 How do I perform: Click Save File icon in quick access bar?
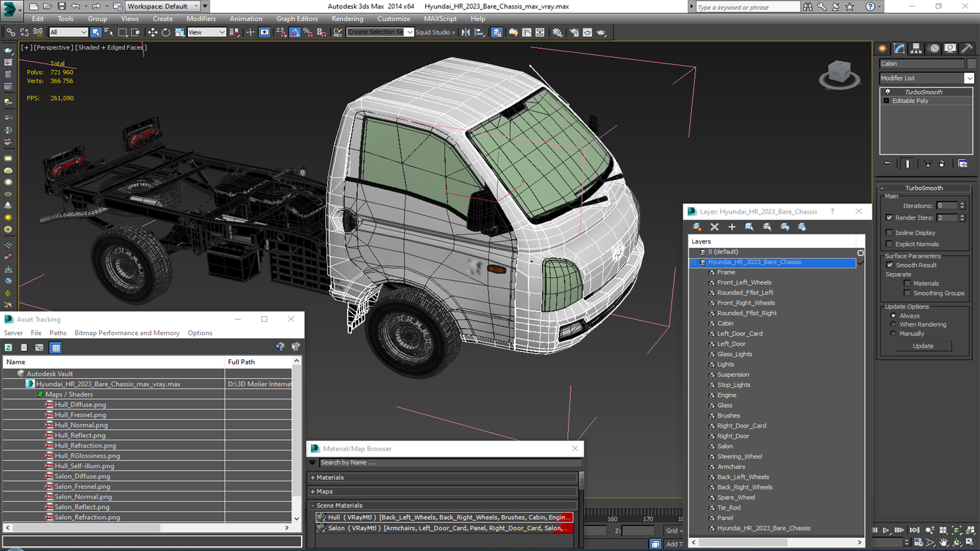[x=61, y=6]
